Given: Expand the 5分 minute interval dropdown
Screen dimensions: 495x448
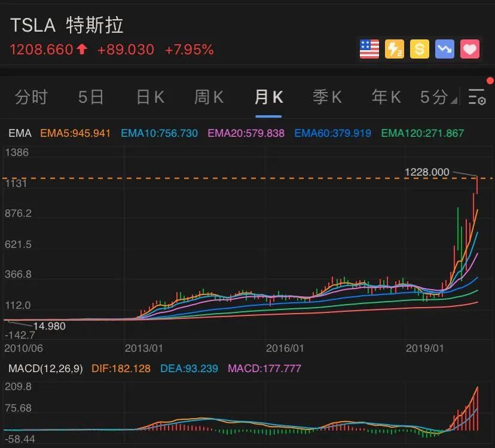Looking at the screenshot, I should coord(439,97).
